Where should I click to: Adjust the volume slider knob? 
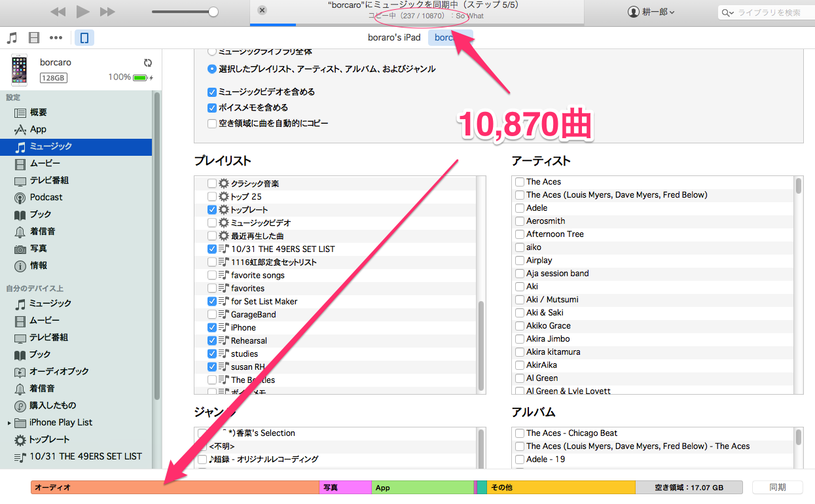[213, 12]
